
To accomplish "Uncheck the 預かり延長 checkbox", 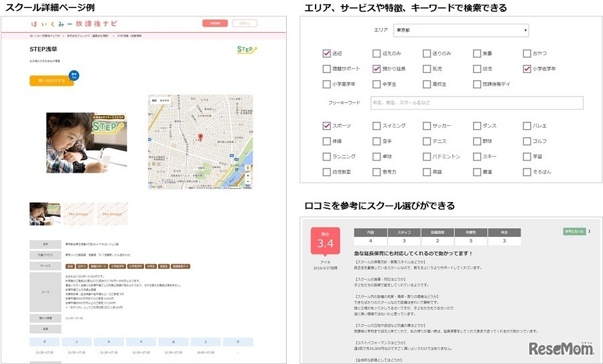I will [377, 69].
